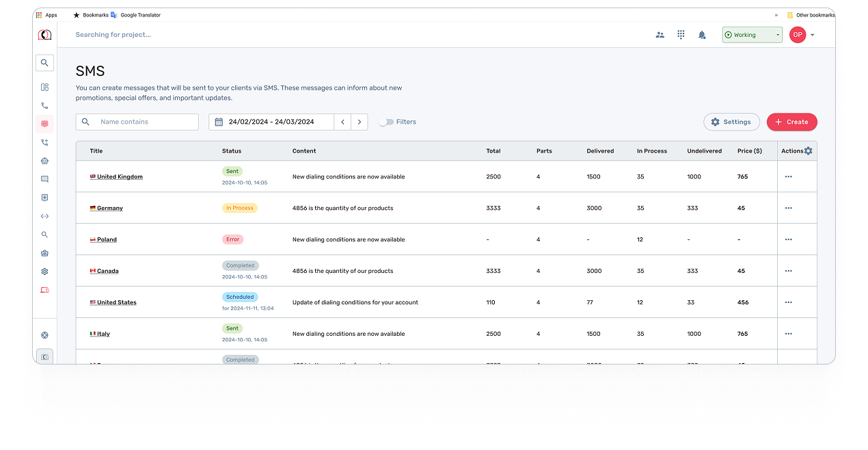Select the phone calls icon in sidebar

(44, 106)
